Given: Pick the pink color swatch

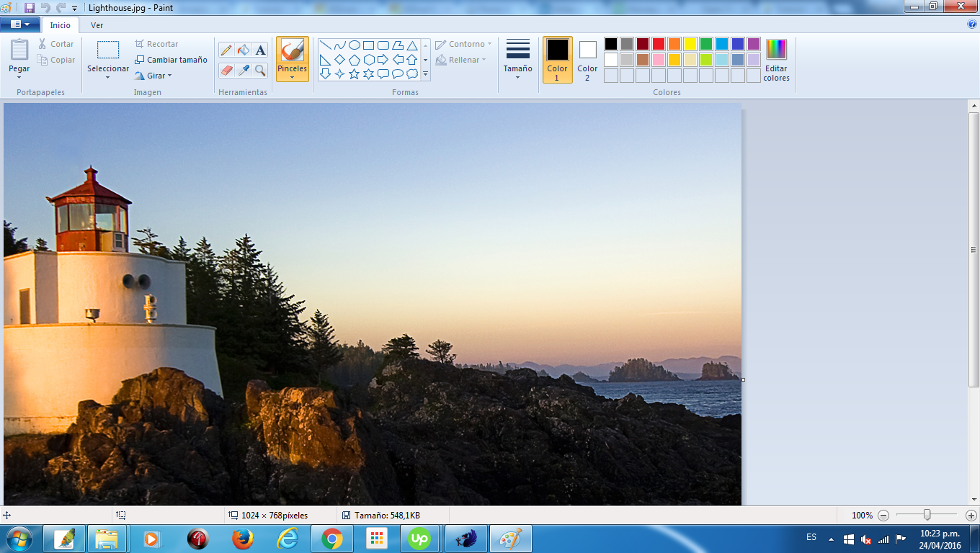Looking at the screenshot, I should (659, 60).
